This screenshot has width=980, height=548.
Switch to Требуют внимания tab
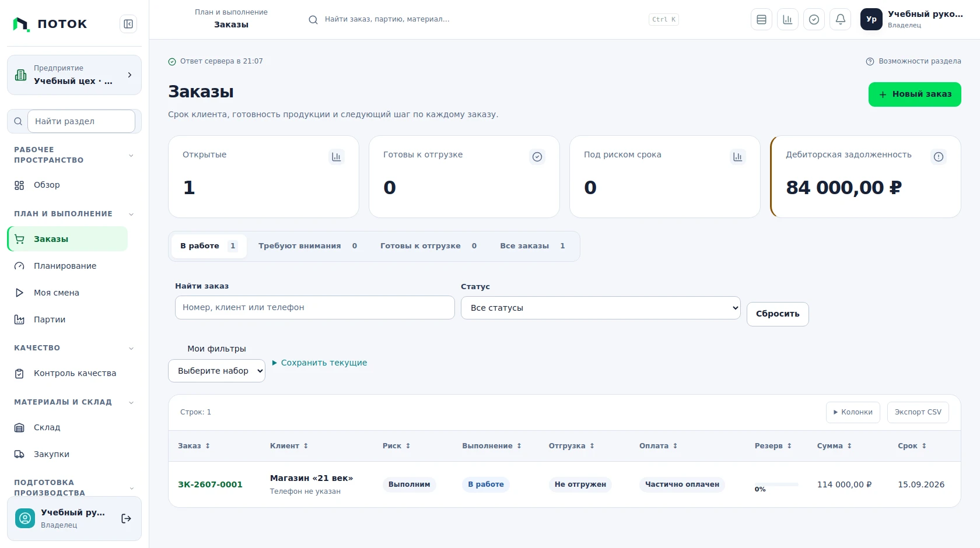coord(308,246)
